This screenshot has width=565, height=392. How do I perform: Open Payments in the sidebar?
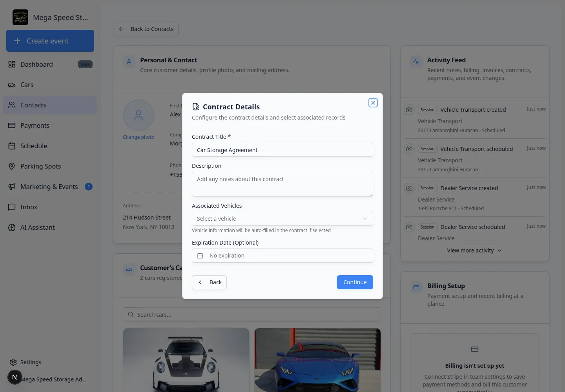pyautogui.click(x=50, y=125)
